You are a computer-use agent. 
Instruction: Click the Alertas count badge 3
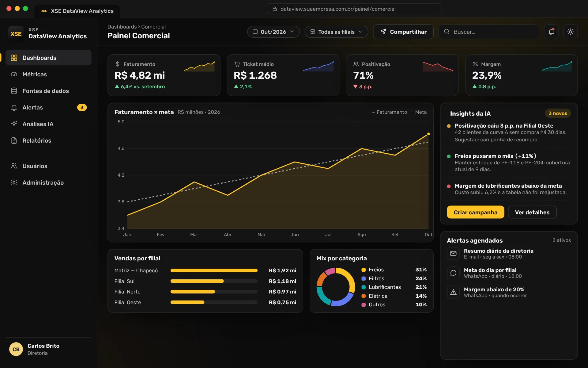(x=82, y=107)
